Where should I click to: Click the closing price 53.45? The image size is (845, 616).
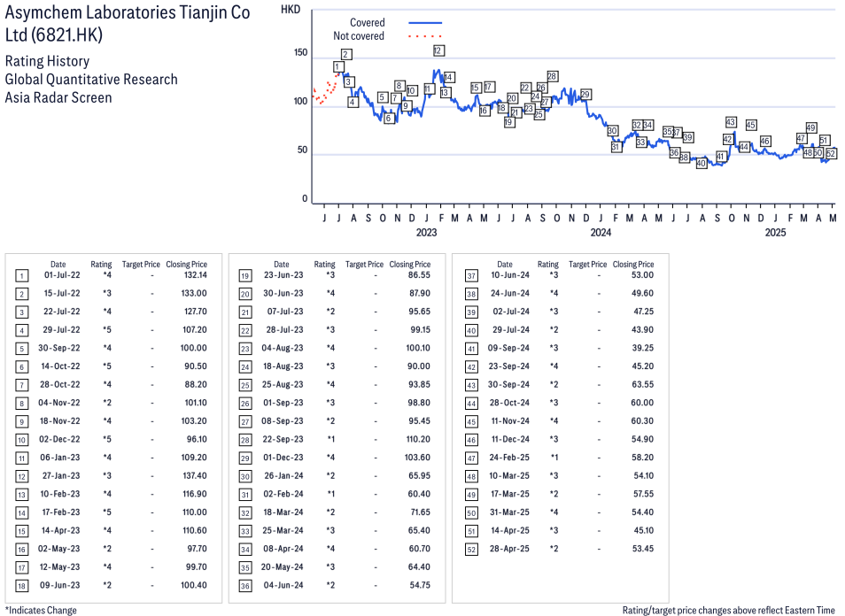click(x=643, y=549)
